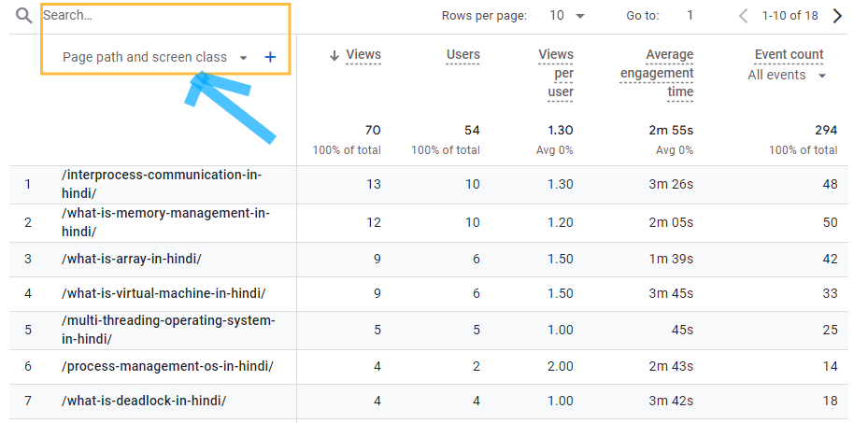Click total event count 294
Image resolution: width=868 pixels, height=423 pixels.
[826, 131]
